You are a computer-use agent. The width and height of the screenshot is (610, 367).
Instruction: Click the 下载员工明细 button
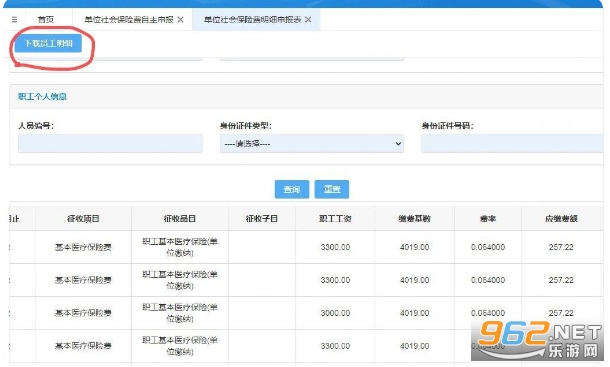click(48, 43)
